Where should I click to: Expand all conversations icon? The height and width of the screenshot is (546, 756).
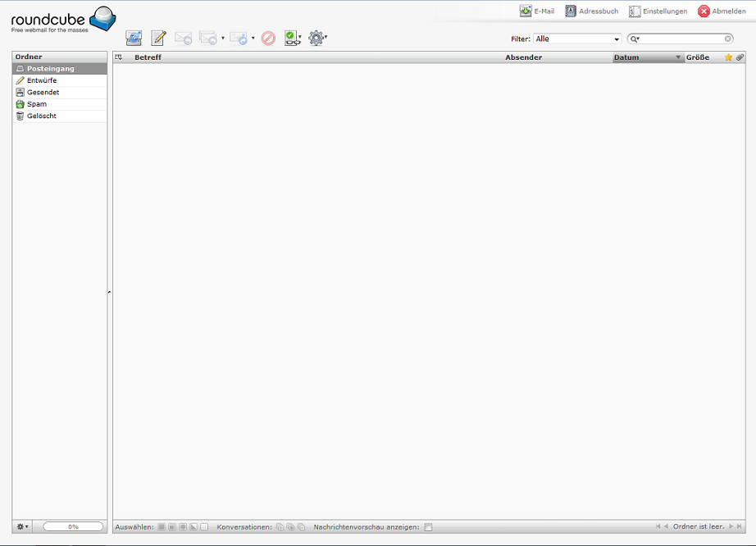(x=280, y=527)
